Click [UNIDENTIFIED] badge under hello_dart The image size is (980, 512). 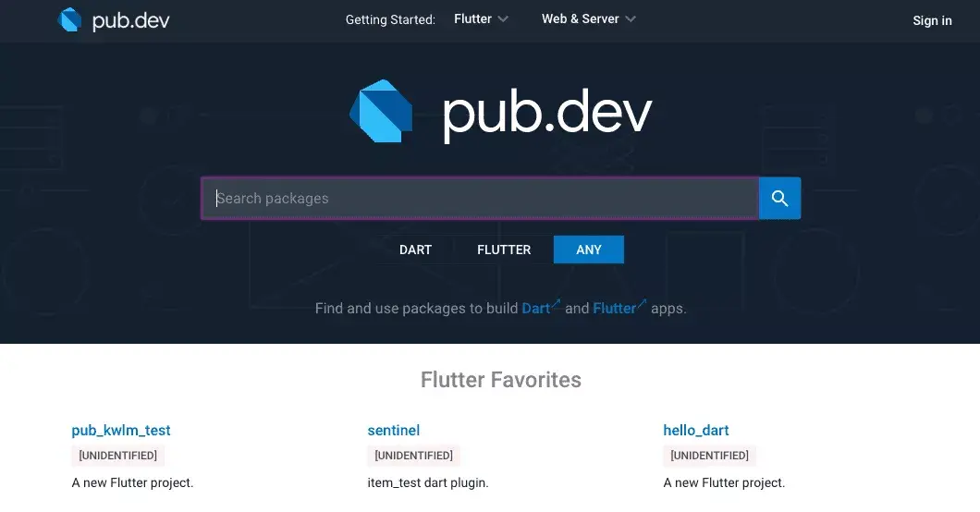click(x=709, y=456)
